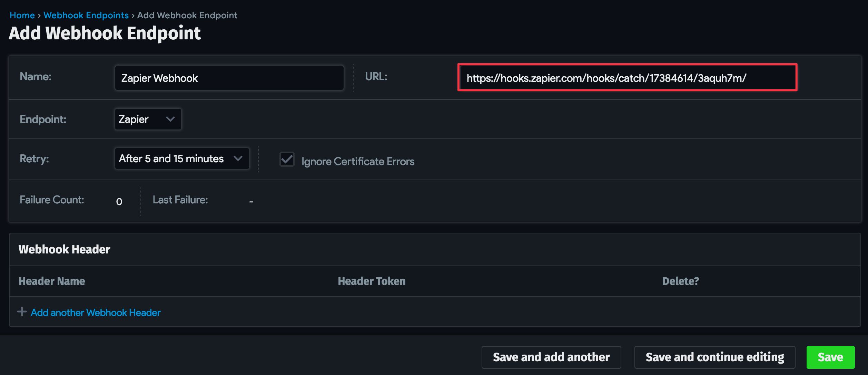Click Add another Webhook Header
The image size is (868, 375).
pyautogui.click(x=95, y=312)
